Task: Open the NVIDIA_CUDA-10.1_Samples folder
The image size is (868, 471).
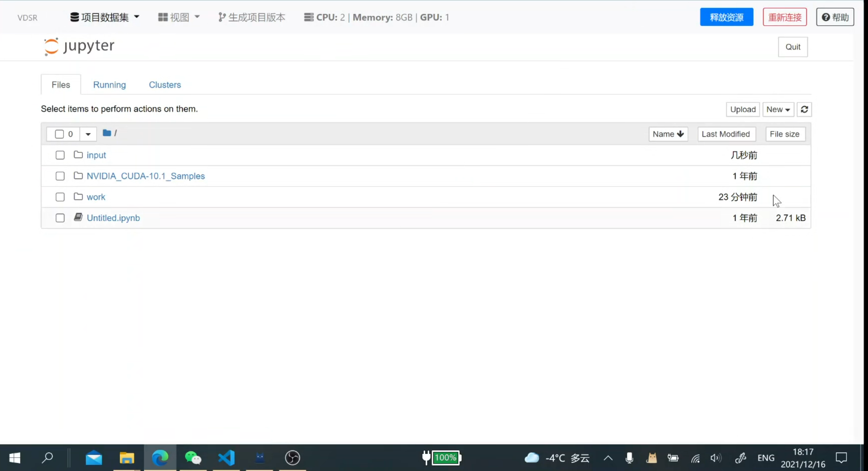Action: click(x=145, y=176)
